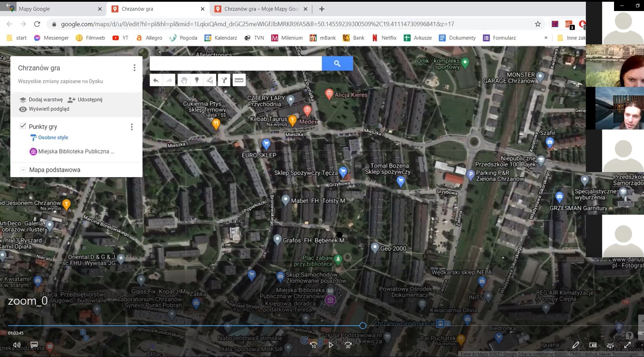Click the Kebab Taurus restaurant pin
The height and width of the screenshot is (357, 644).
[x=292, y=120]
